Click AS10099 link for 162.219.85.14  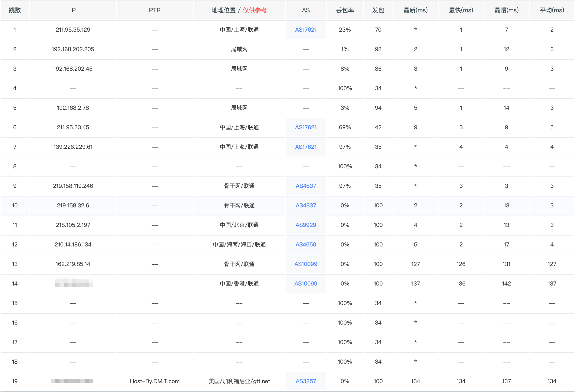[x=306, y=264]
